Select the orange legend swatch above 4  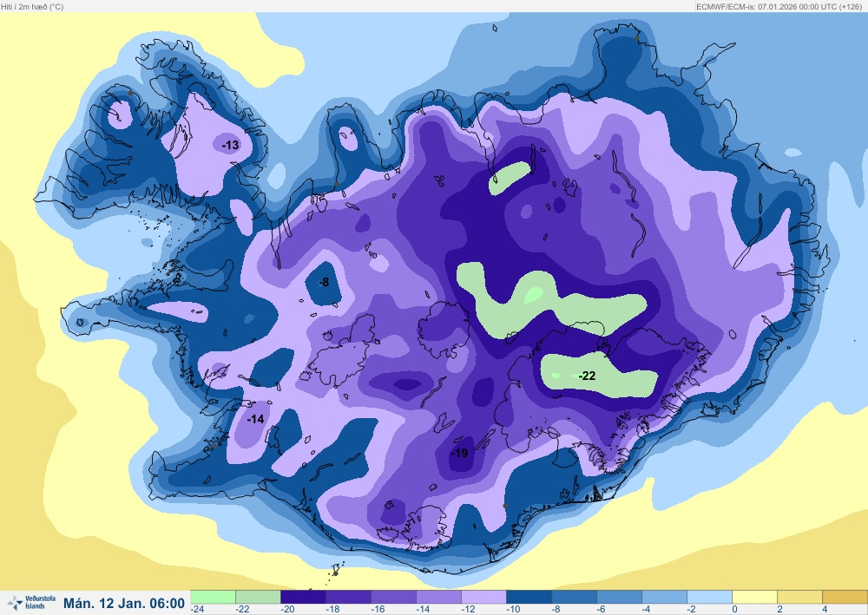tap(845, 597)
